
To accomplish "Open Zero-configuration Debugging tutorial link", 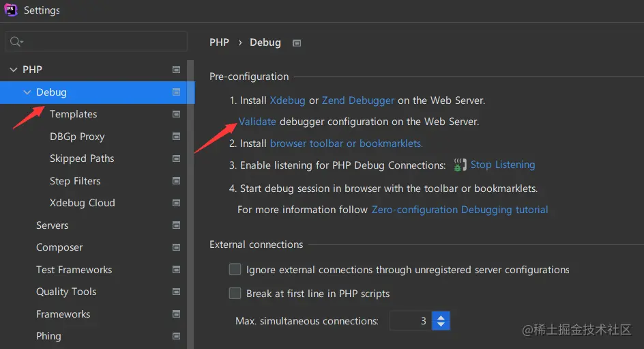I will (460, 210).
